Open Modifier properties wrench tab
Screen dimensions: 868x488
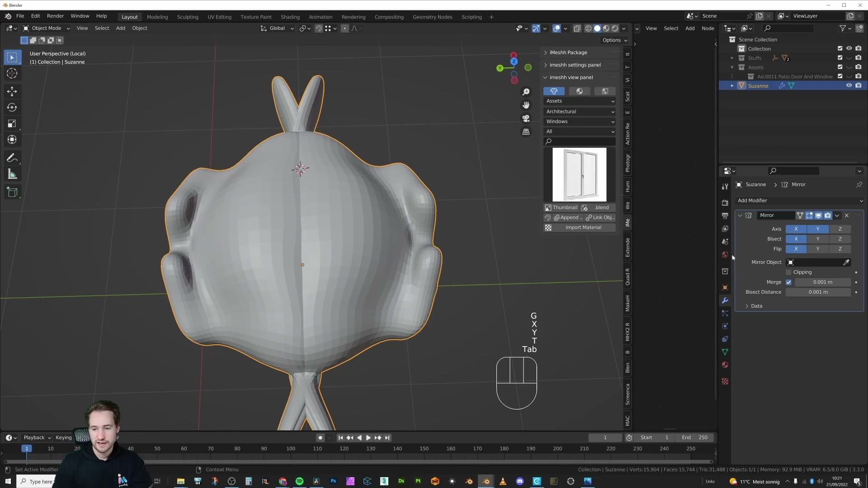tap(725, 300)
